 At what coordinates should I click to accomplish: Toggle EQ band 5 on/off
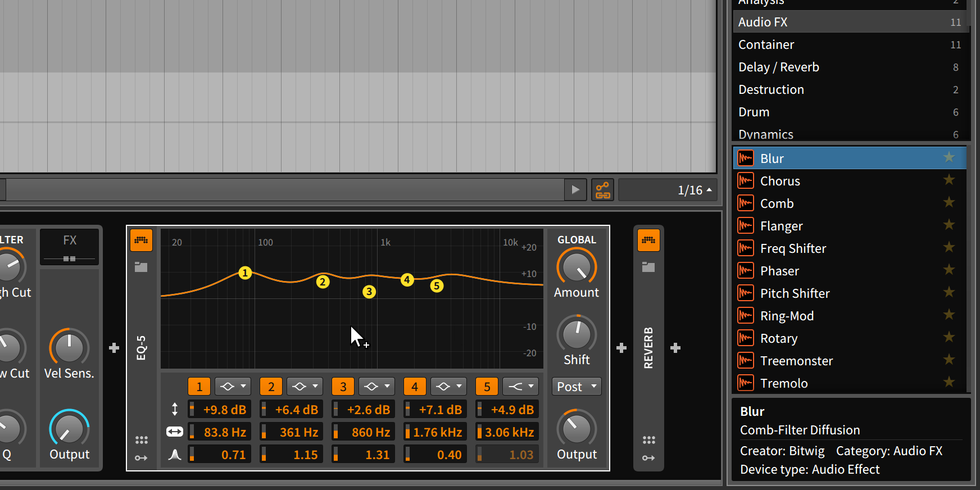tap(487, 387)
